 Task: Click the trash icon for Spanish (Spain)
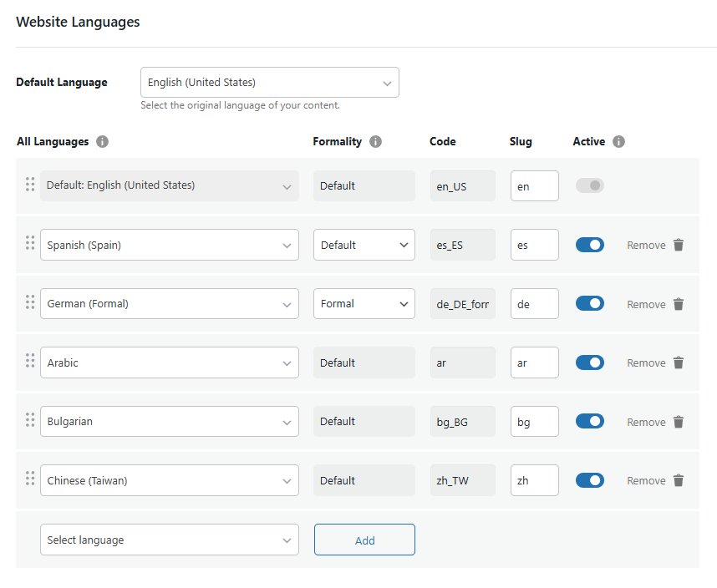[679, 245]
